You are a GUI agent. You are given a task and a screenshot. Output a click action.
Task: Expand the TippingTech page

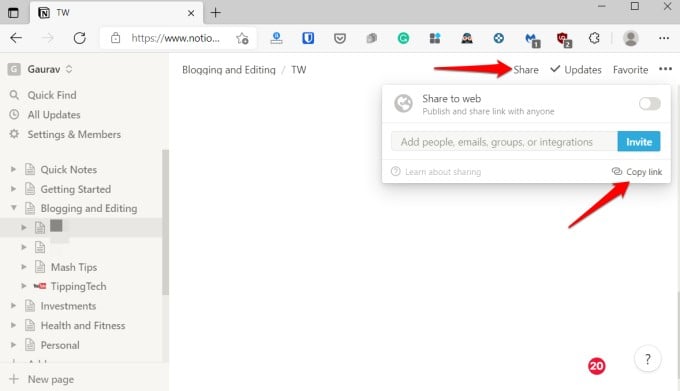click(x=24, y=286)
